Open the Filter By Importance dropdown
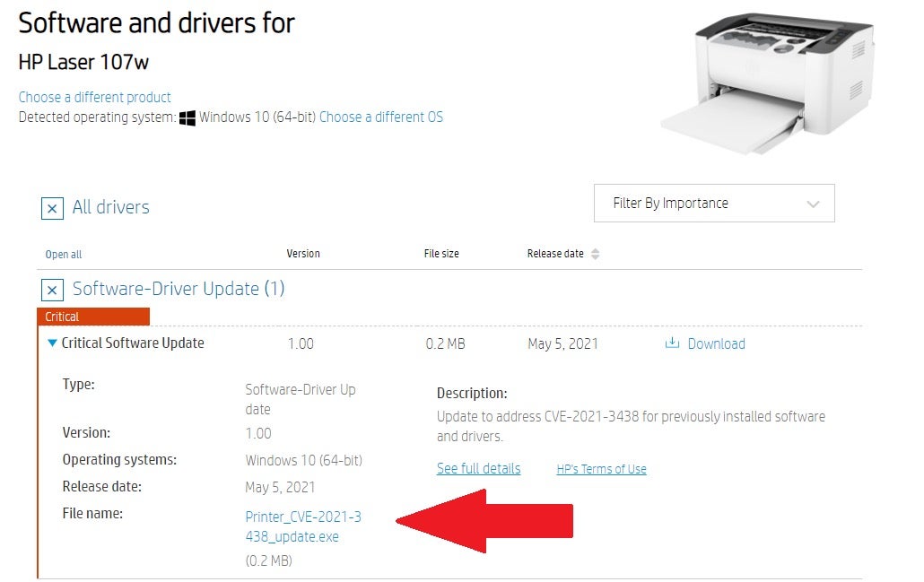 point(713,204)
